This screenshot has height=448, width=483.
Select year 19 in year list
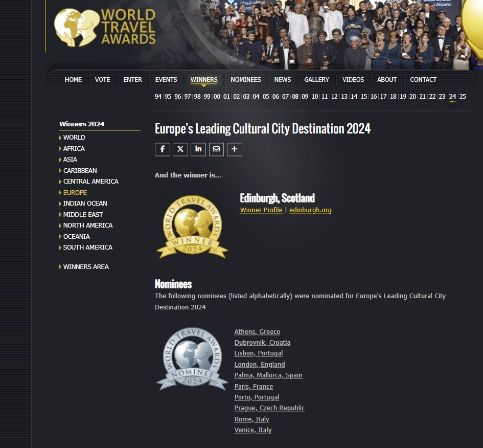403,97
